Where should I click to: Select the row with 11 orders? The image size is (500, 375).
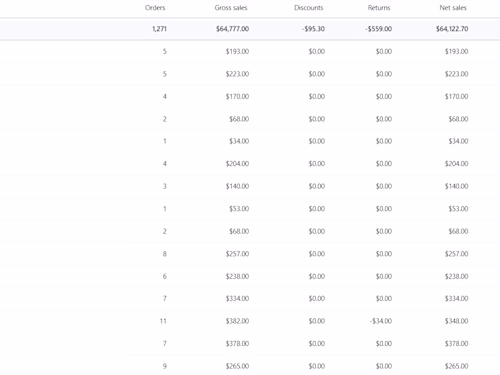(x=250, y=321)
